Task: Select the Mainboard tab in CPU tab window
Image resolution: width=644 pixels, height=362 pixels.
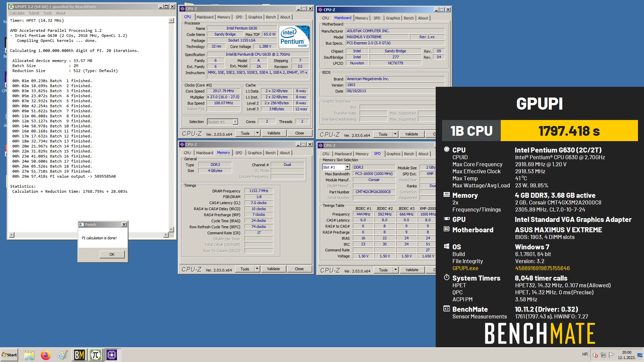Action: click(205, 17)
